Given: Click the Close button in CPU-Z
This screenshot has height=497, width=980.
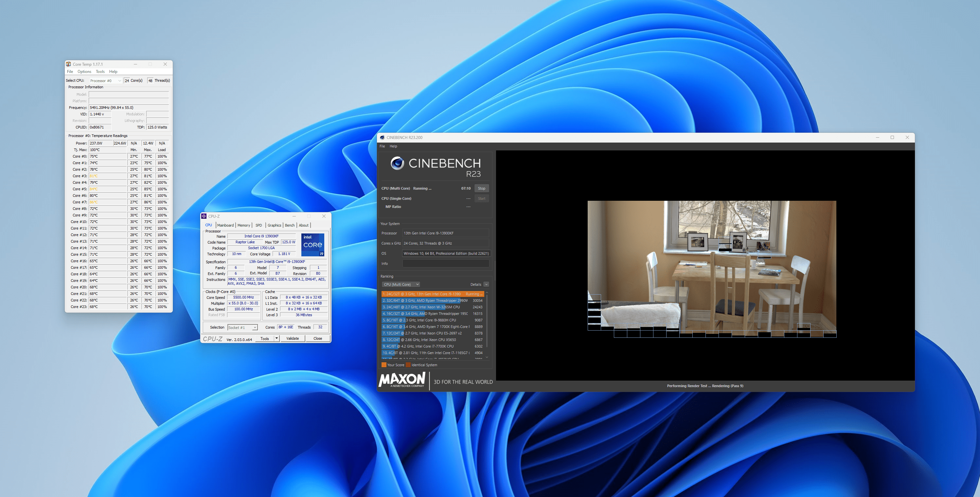Looking at the screenshot, I should (318, 338).
